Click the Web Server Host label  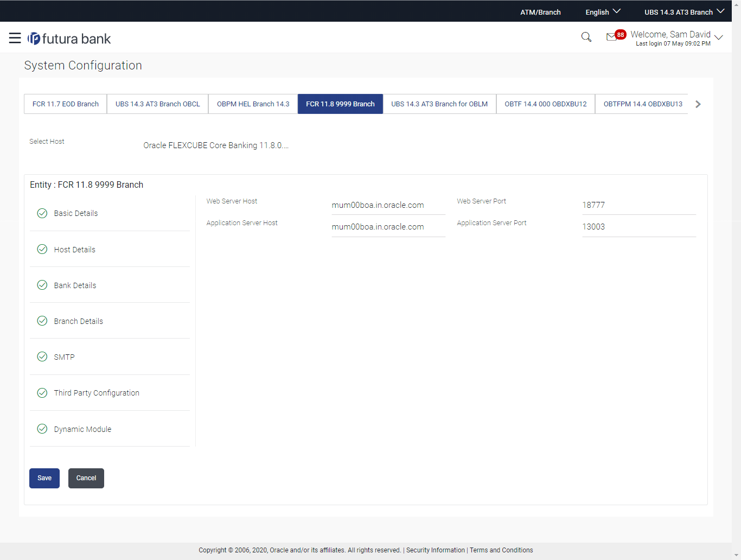(x=232, y=201)
